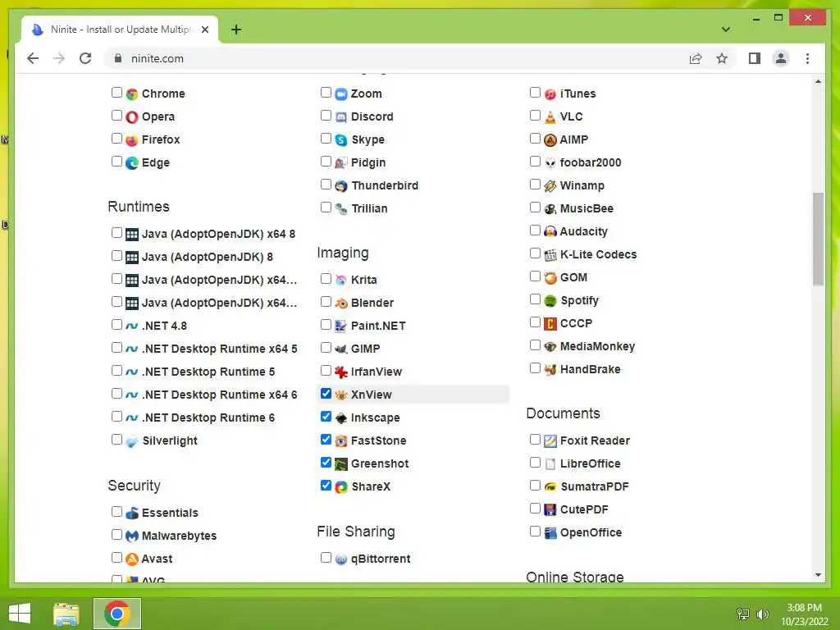Open File Explorer from the taskbar
840x630 pixels.
[66, 614]
